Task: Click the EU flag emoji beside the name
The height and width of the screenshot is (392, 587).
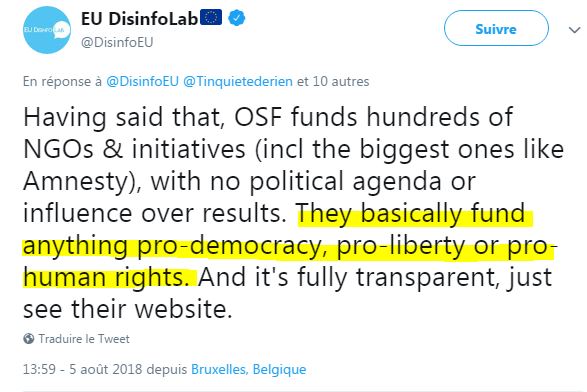Action: pyautogui.click(x=211, y=17)
